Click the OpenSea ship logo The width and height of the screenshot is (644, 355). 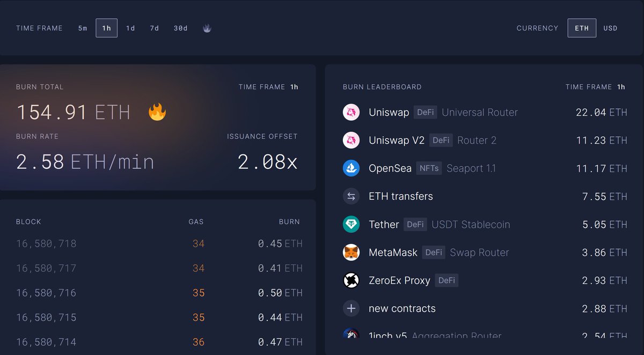[351, 168]
